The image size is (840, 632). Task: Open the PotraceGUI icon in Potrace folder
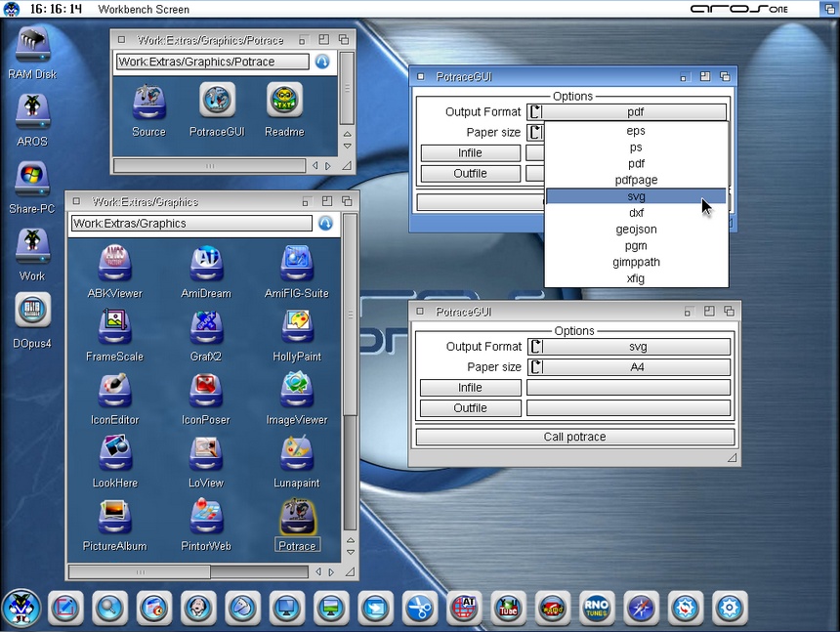[x=217, y=102]
